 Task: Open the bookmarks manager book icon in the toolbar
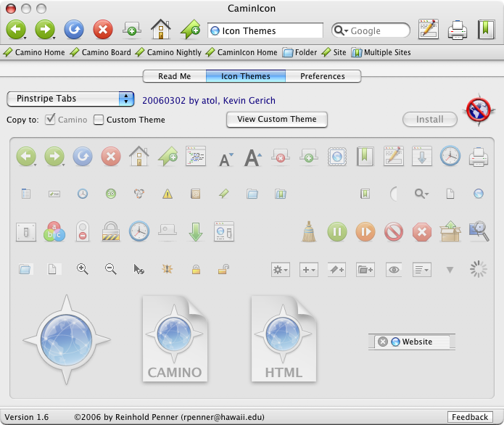pos(486,30)
